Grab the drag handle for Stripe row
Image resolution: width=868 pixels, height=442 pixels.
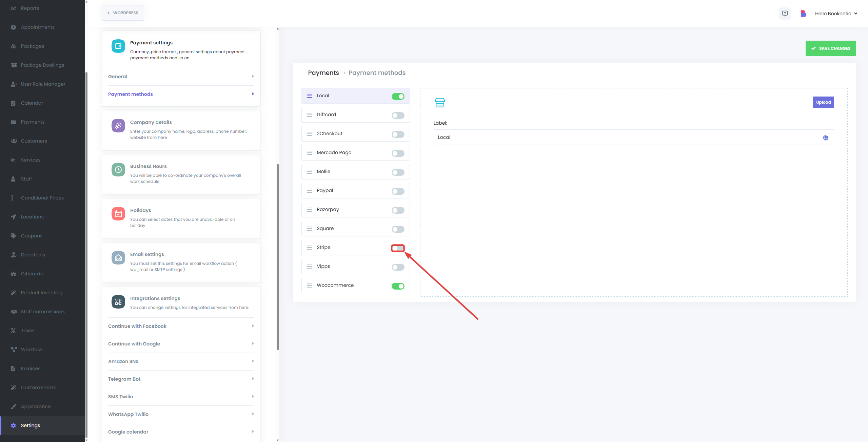(310, 248)
